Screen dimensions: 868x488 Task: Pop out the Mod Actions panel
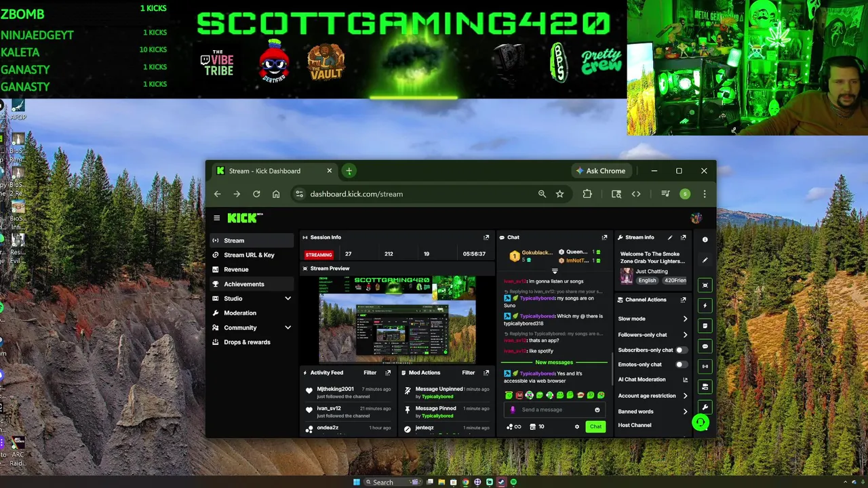486,373
